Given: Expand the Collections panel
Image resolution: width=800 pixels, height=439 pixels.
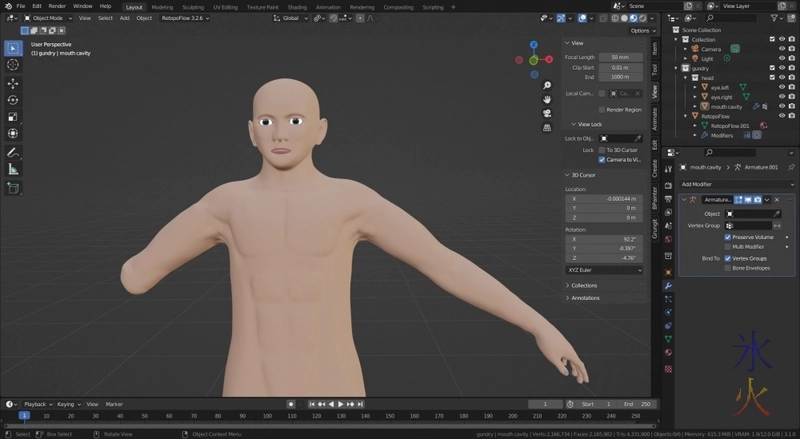Looking at the screenshot, I should click(x=583, y=285).
